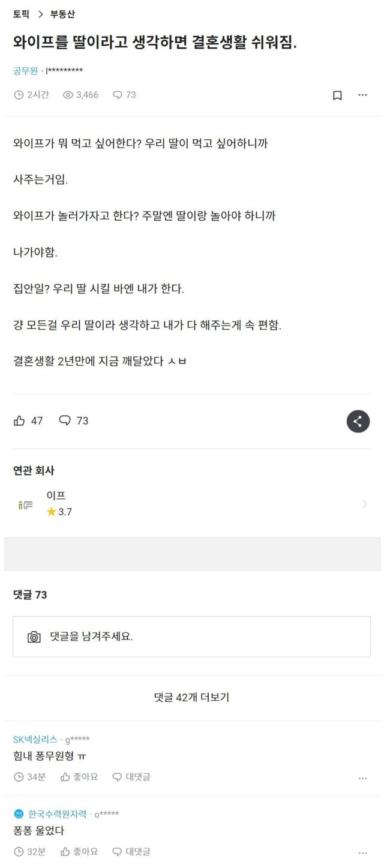Expand the 이프 company chevron arrow
This screenshot has height=868, width=384.
[364, 504]
